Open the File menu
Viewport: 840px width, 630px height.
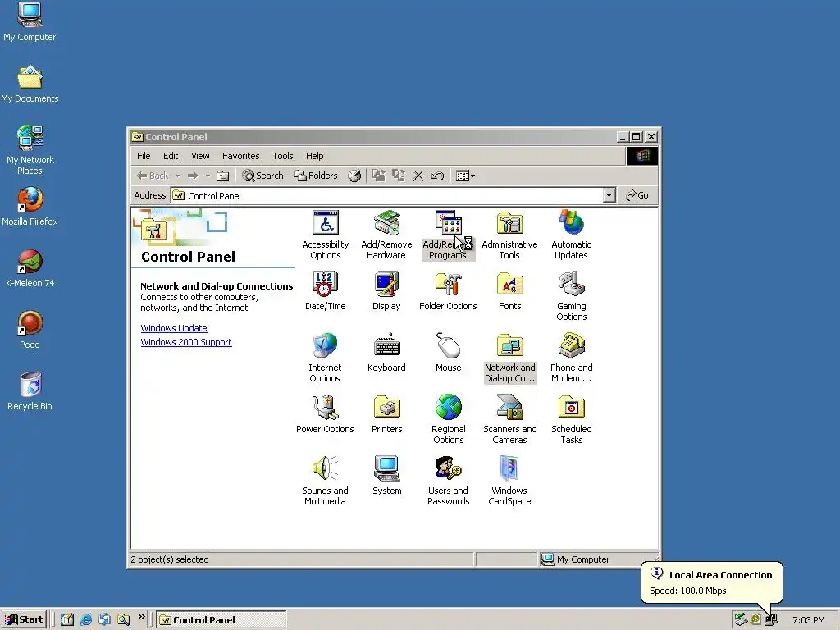pos(144,156)
